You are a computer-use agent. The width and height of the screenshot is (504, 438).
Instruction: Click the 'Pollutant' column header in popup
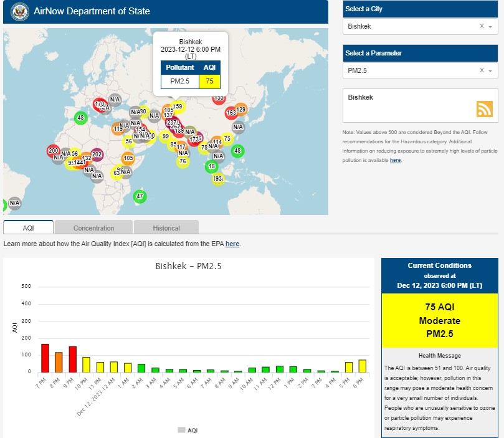pos(179,67)
